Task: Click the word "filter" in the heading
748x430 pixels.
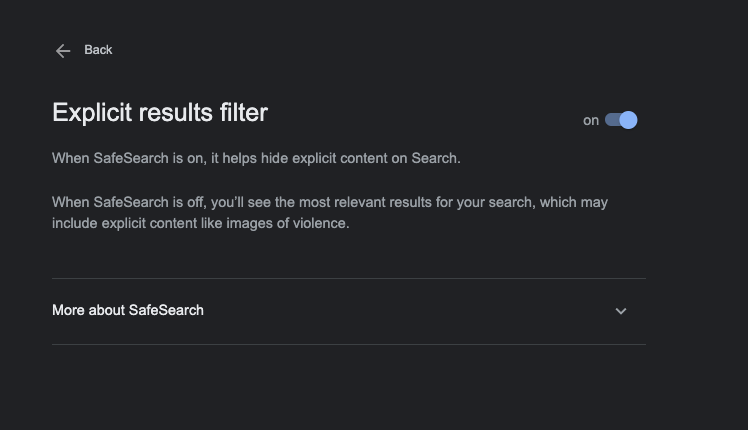Action: (243, 112)
